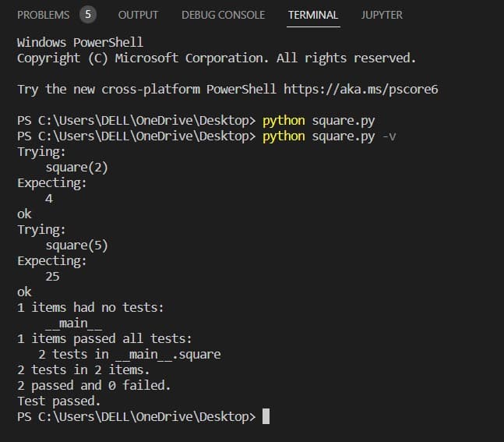Click the '1 items had no tests:' line
The width and height of the screenshot is (504, 442).
[90, 307]
